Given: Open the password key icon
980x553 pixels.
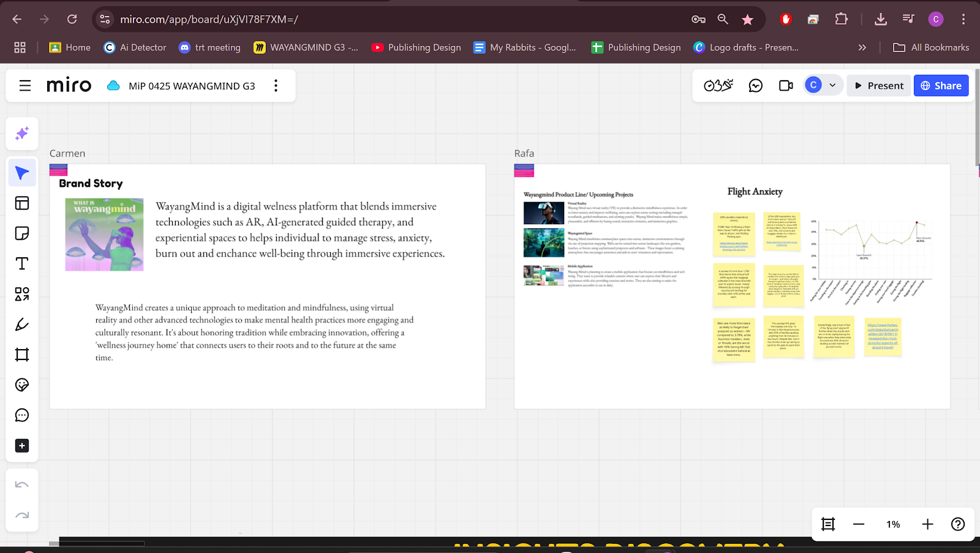Looking at the screenshot, I should [698, 20].
